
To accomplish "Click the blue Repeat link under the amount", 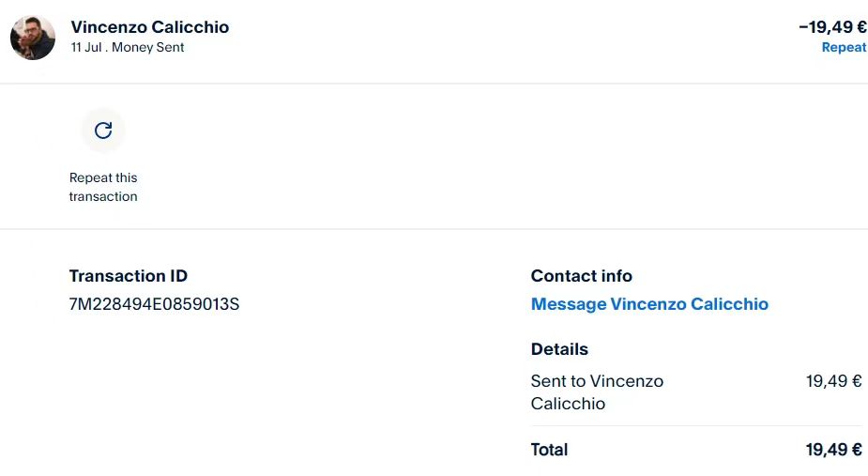I will coord(844,48).
